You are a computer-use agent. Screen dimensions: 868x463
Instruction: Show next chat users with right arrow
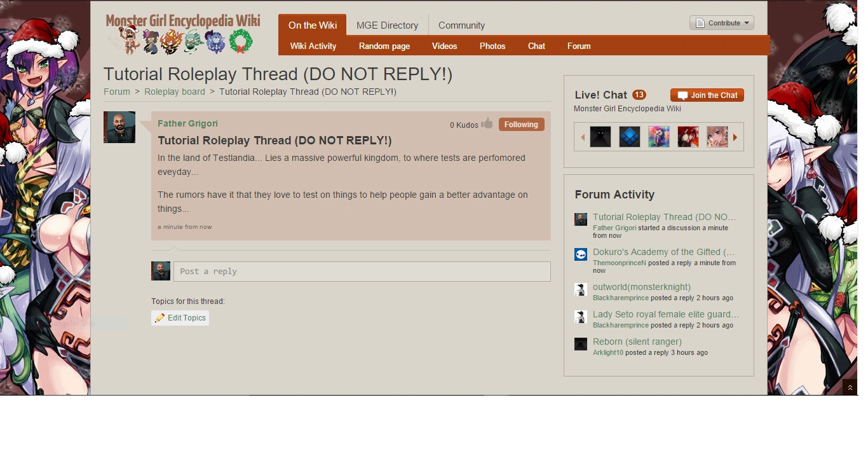[x=735, y=137]
